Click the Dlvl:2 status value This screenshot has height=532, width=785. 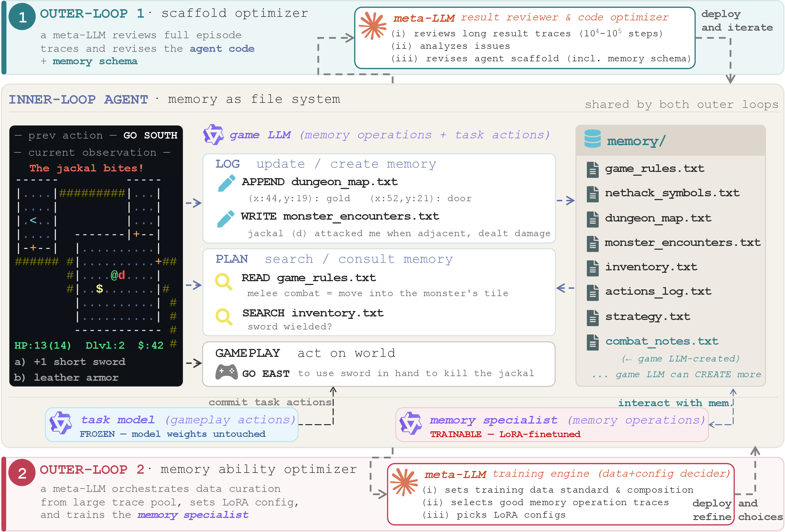(x=105, y=345)
